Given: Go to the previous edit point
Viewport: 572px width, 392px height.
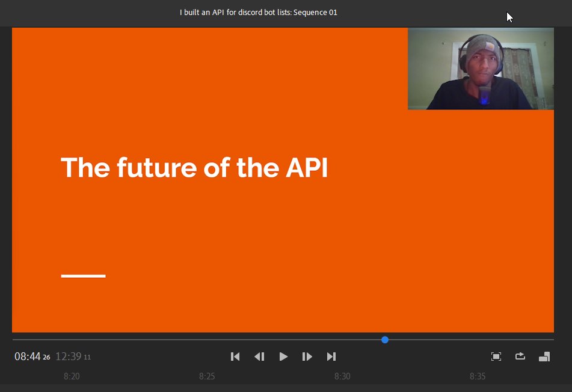Looking at the screenshot, I should point(235,357).
